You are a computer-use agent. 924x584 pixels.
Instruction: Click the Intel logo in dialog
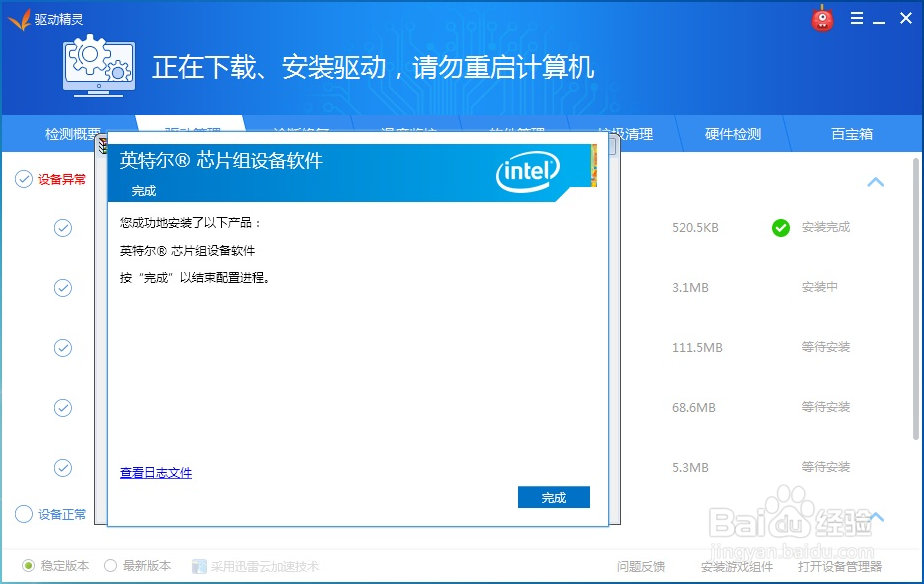527,171
